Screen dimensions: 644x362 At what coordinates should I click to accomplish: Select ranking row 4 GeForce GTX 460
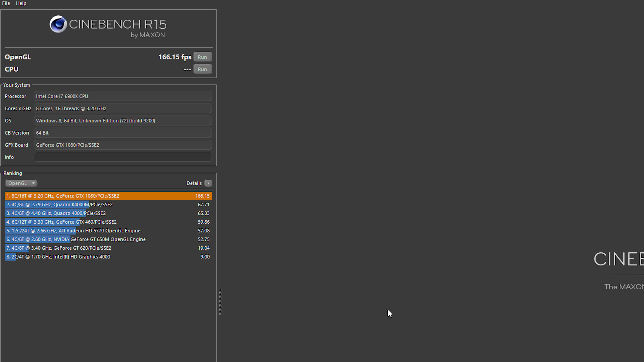click(108, 222)
